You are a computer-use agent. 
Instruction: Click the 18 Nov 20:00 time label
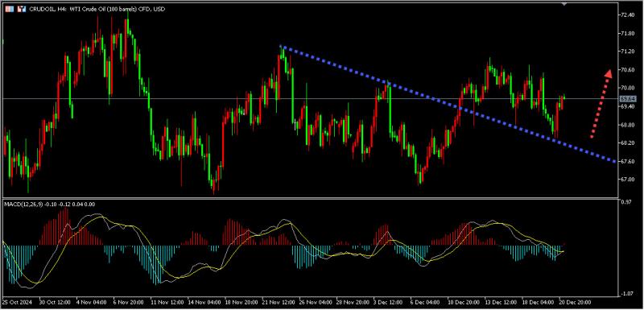click(241, 301)
